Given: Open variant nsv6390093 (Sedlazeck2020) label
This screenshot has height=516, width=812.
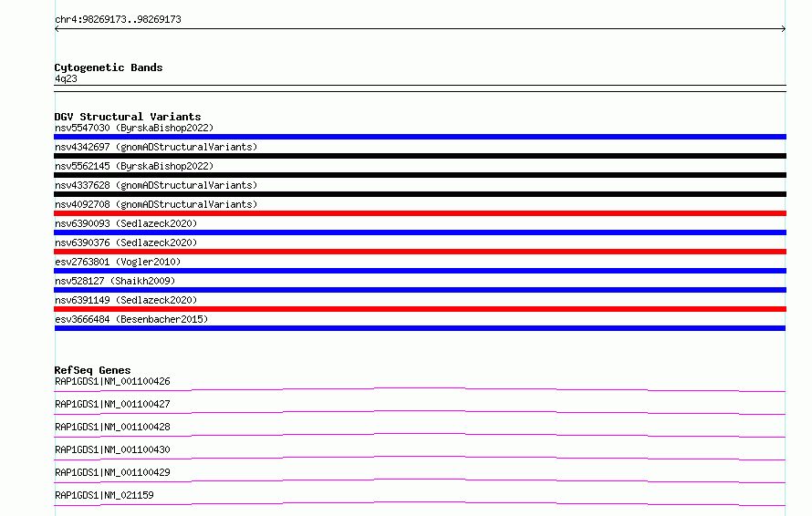Looking at the screenshot, I should pos(126,223).
